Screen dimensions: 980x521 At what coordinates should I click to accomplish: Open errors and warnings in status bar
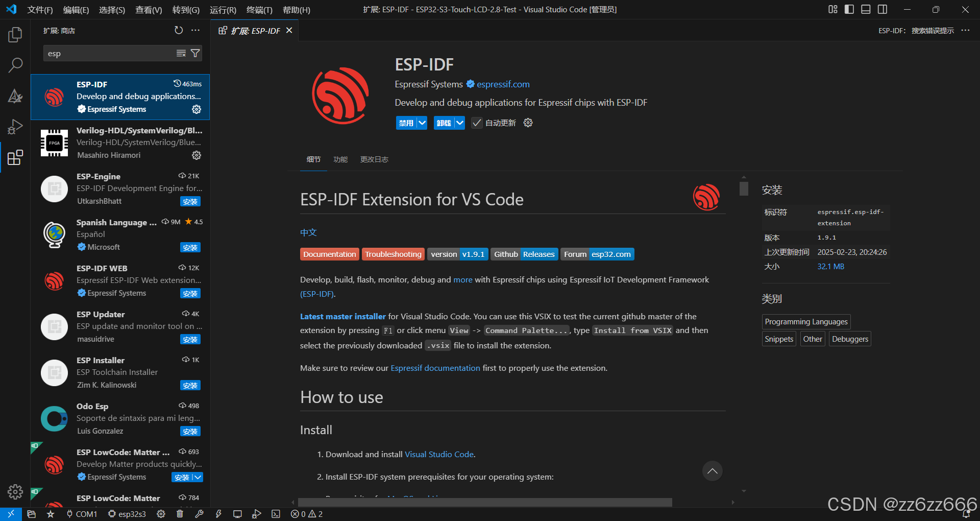coord(307,514)
